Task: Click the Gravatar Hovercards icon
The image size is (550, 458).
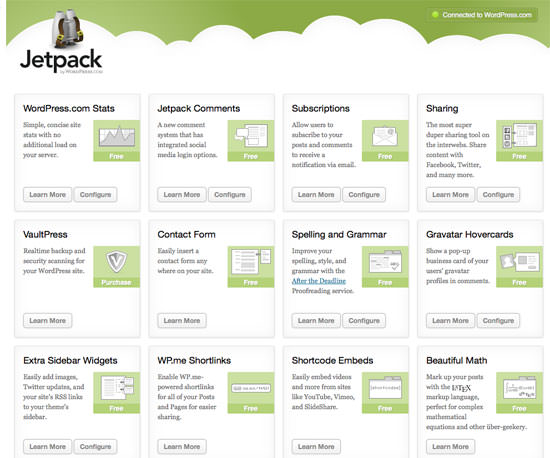Action: (x=519, y=262)
